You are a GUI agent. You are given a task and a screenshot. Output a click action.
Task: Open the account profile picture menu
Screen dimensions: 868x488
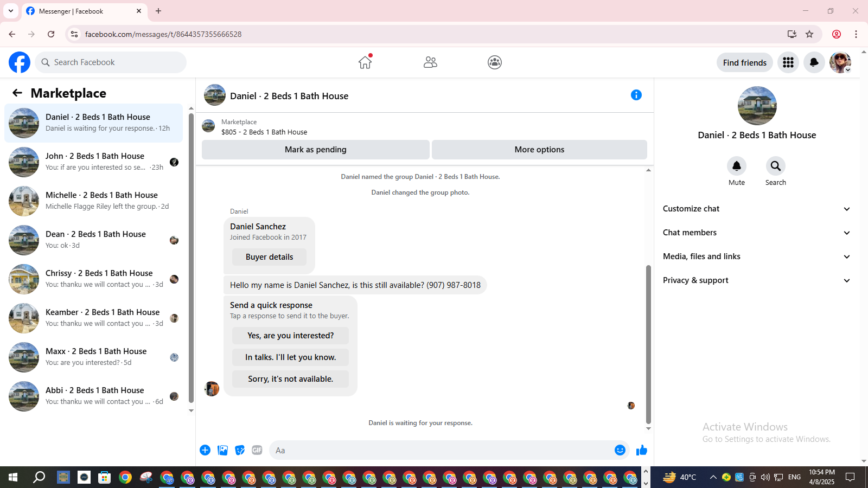pos(840,62)
